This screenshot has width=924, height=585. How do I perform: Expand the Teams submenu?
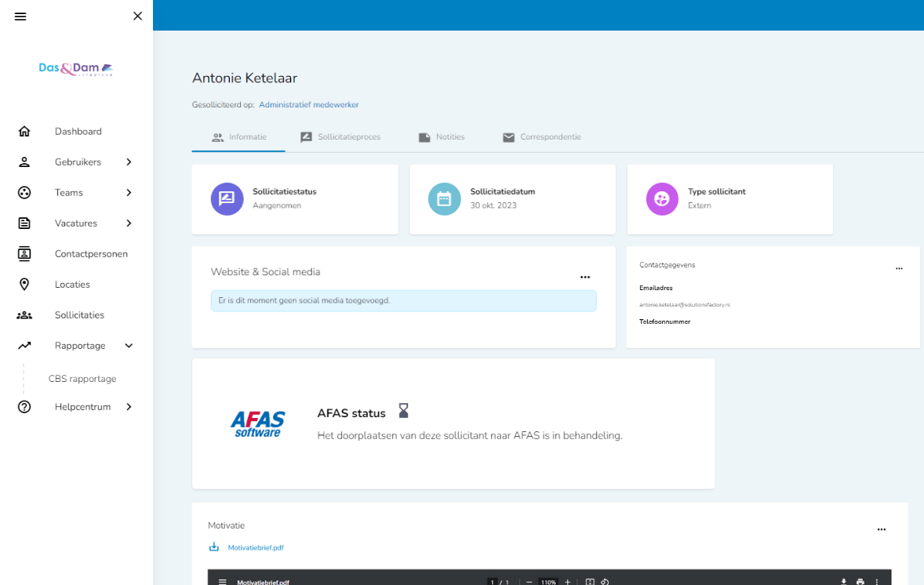pyautogui.click(x=131, y=192)
